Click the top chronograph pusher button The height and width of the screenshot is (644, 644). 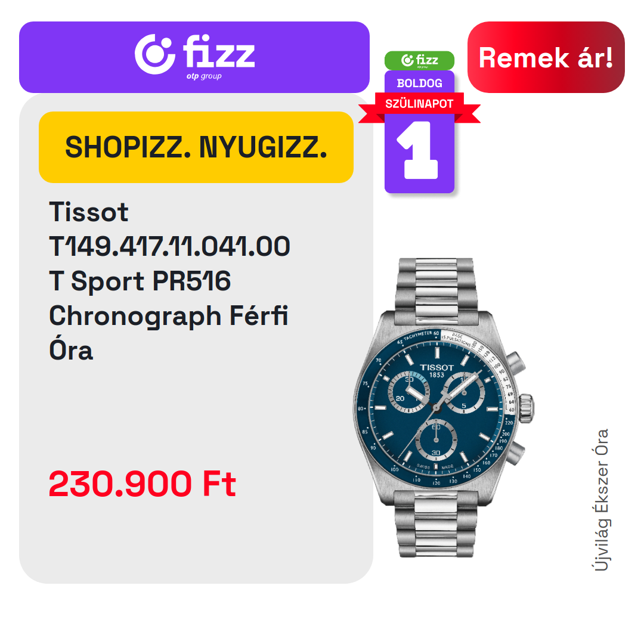(515, 363)
